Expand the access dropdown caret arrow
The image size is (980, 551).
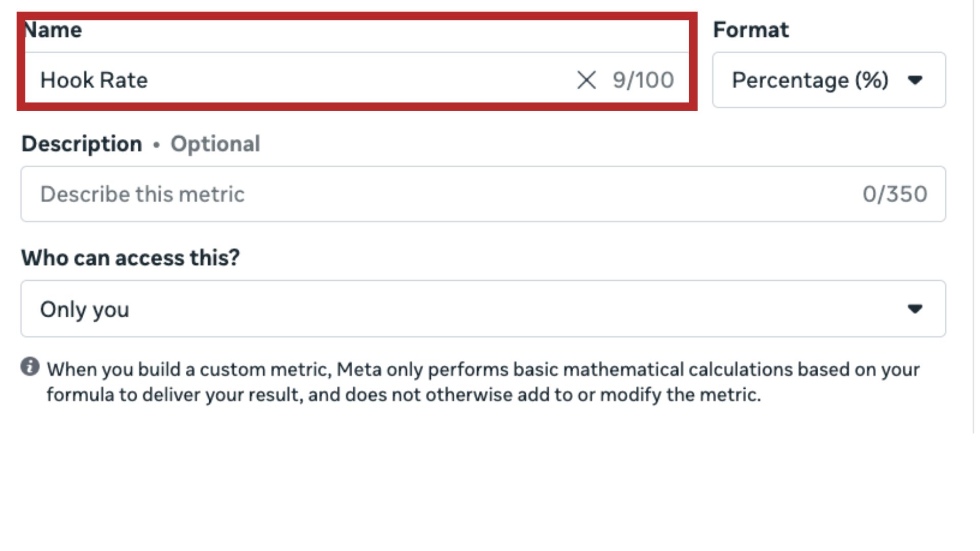pos(915,309)
